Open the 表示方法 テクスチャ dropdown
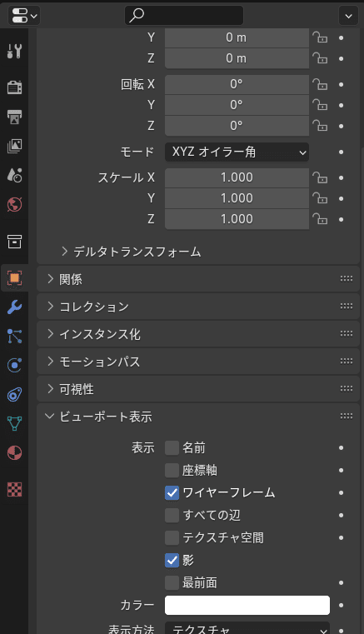 [x=247, y=628]
